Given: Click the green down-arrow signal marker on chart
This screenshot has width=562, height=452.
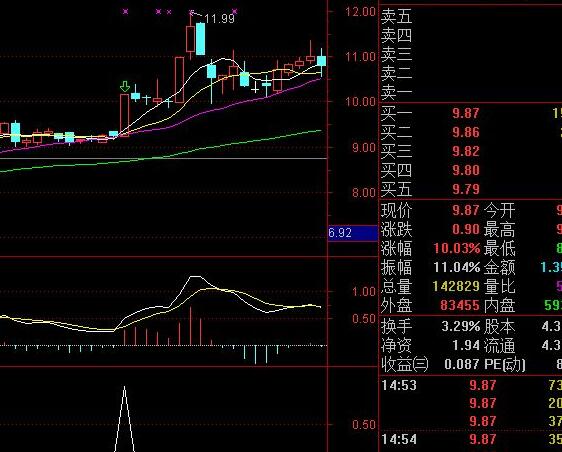Looking at the screenshot, I should click(x=125, y=86).
